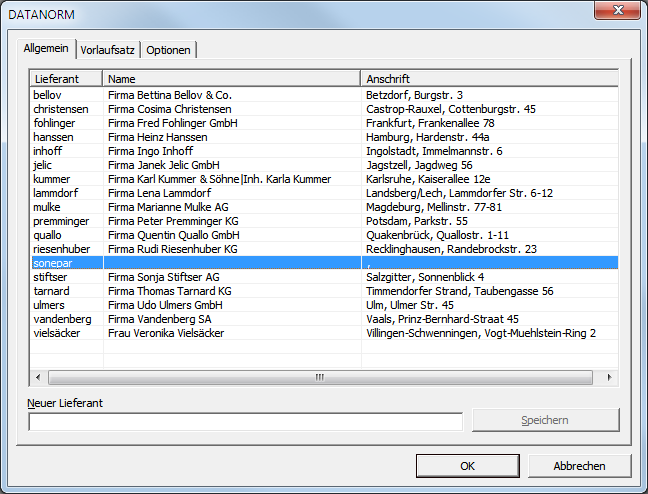Choose the Firma Heinz Hanssen entry

158,137
